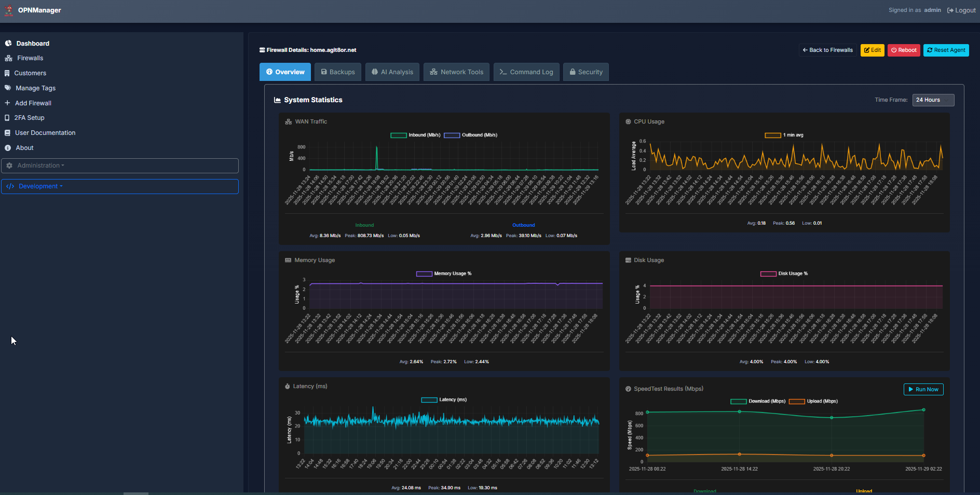Switch to the Backups tab
The height and width of the screenshot is (495, 980).
pyautogui.click(x=338, y=72)
